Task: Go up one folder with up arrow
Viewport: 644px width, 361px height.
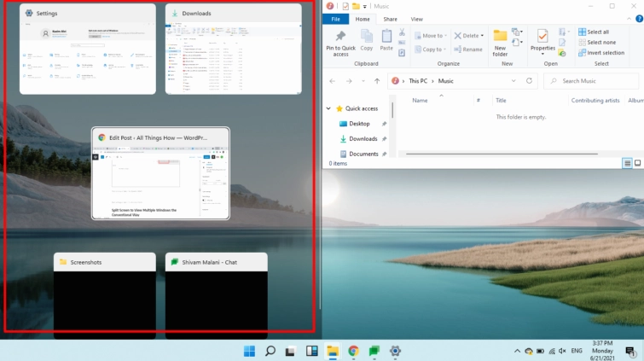Action: [x=376, y=81]
